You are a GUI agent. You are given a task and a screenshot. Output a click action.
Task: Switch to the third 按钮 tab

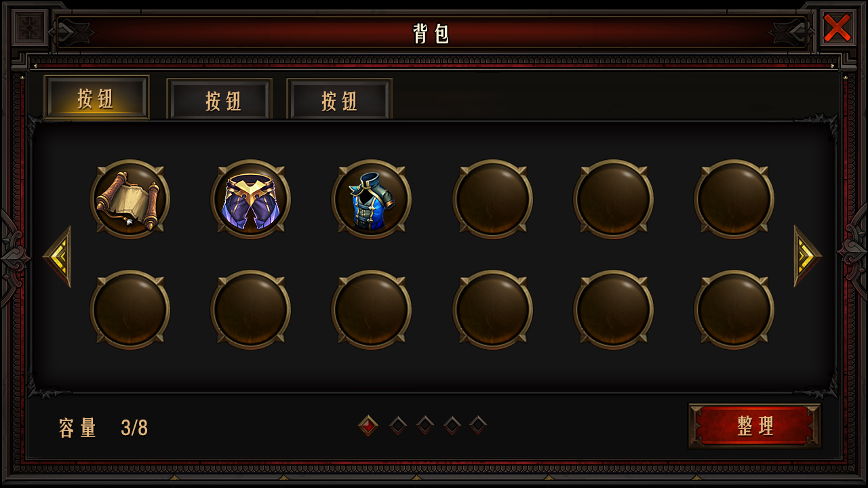coord(339,100)
